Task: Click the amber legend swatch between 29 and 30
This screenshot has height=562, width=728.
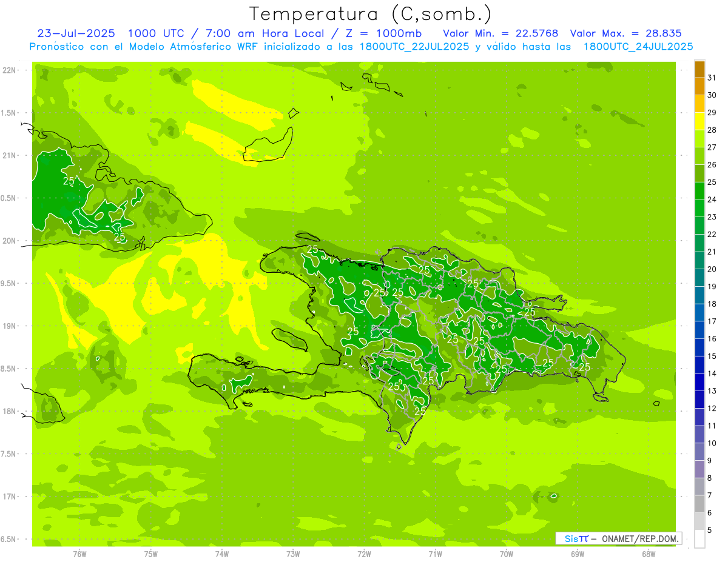Action: [x=699, y=104]
